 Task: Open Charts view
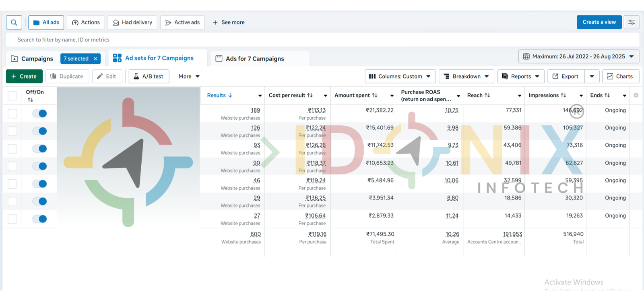[x=620, y=77]
